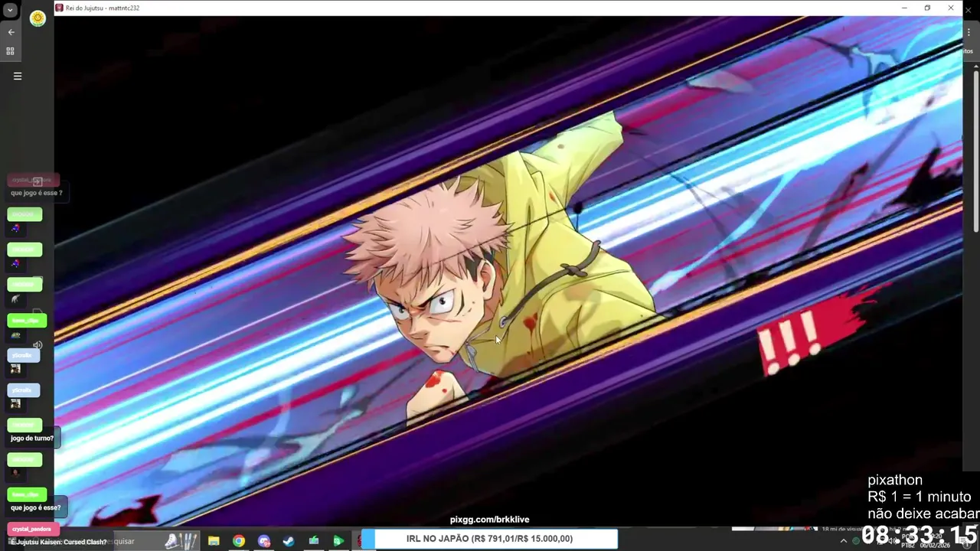Show hidden system tray icons chevron
Image resolution: width=980 pixels, height=551 pixels.
[844, 541]
